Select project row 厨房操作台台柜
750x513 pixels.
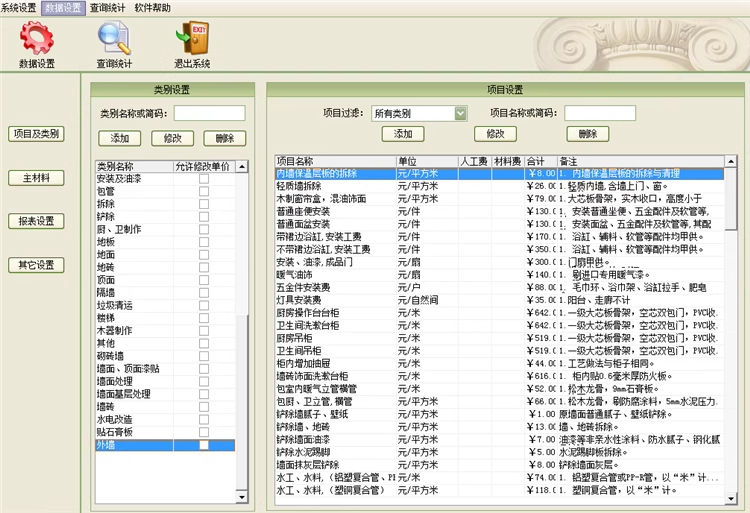pyautogui.click(x=500, y=313)
